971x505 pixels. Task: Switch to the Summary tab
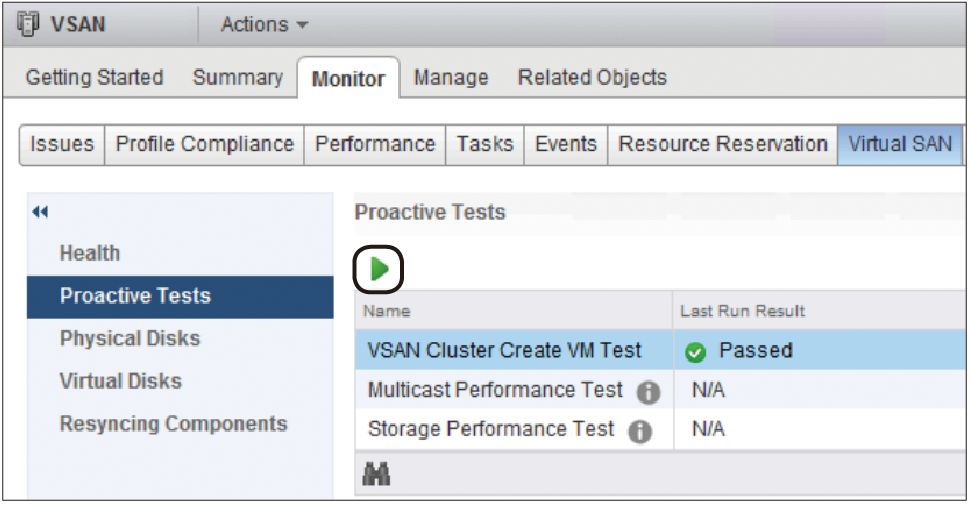[238, 77]
